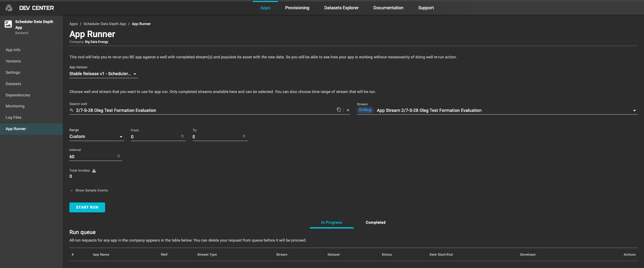
Task: Click the Status column header
Action: coord(387,255)
